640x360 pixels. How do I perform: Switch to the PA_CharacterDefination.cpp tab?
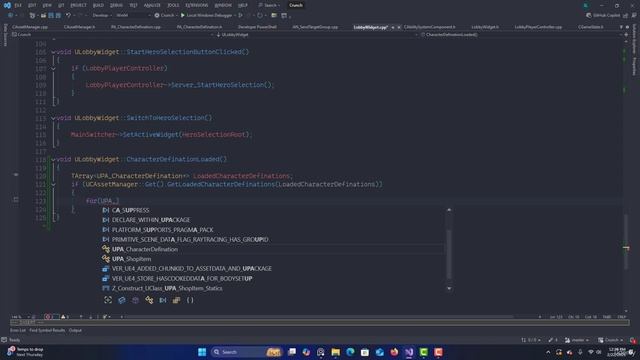[x=136, y=27]
